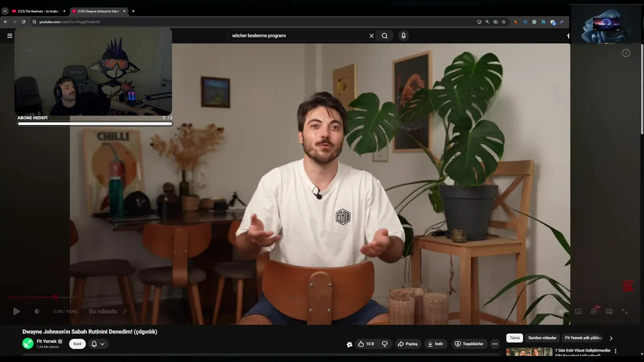The width and height of the screenshot is (644, 362).
Task: Reload the page with the refresh icon
Action: [x=23, y=22]
